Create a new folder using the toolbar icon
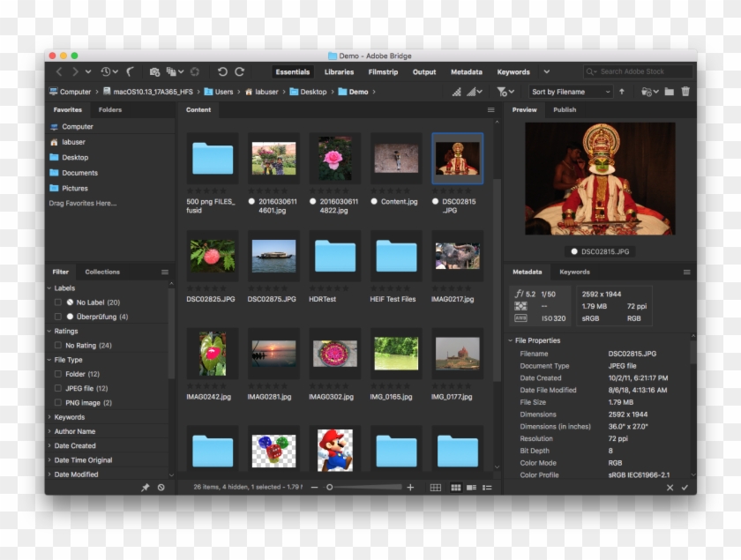The image size is (741, 560). 670,91
